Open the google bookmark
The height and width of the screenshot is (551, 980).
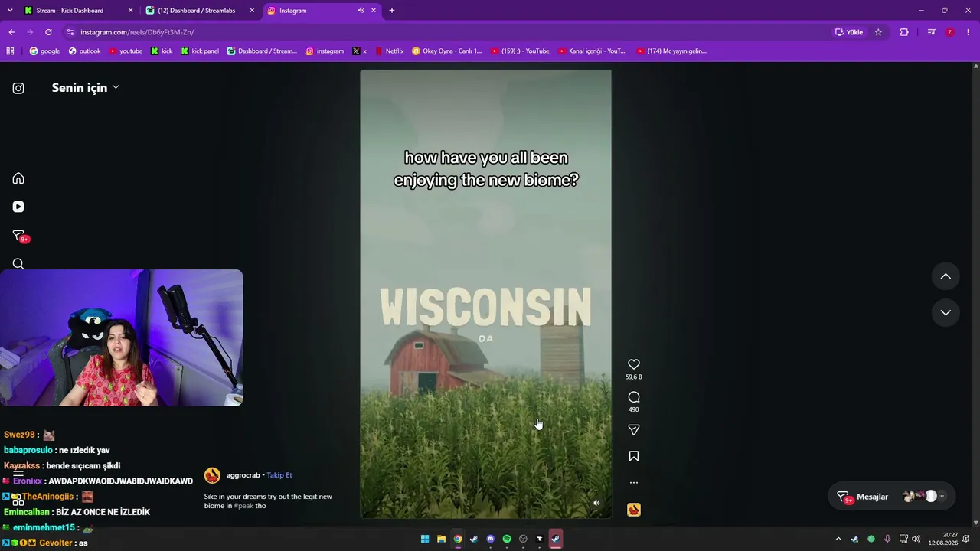pyautogui.click(x=44, y=51)
